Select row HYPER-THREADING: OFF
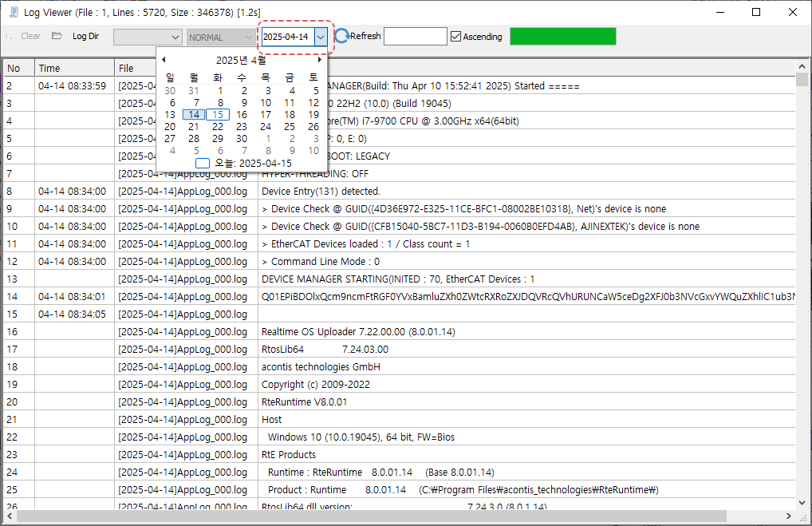Screen dimensions: 812x526 pyautogui.click(x=400, y=174)
